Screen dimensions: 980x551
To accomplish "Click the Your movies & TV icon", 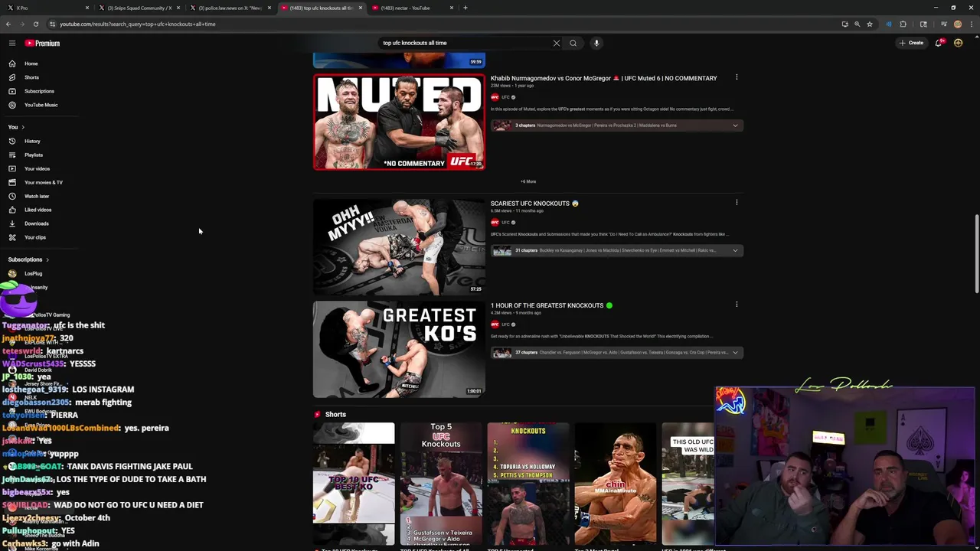I will click(x=12, y=182).
